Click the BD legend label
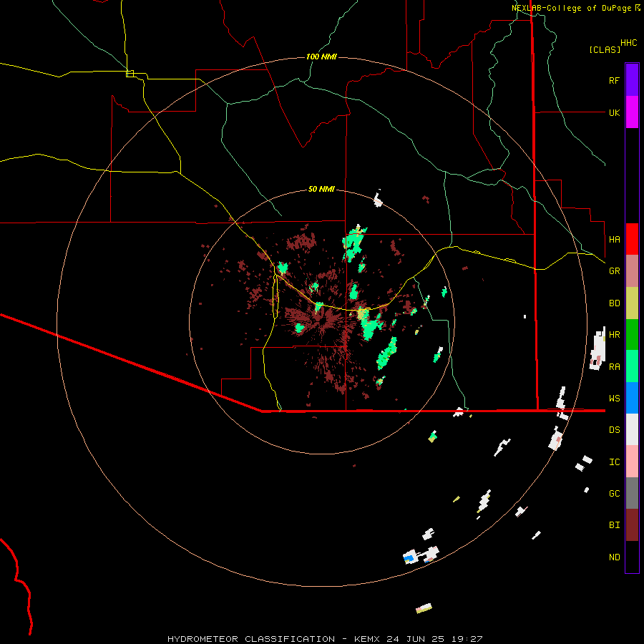This screenshot has height=644, width=644. (x=614, y=303)
